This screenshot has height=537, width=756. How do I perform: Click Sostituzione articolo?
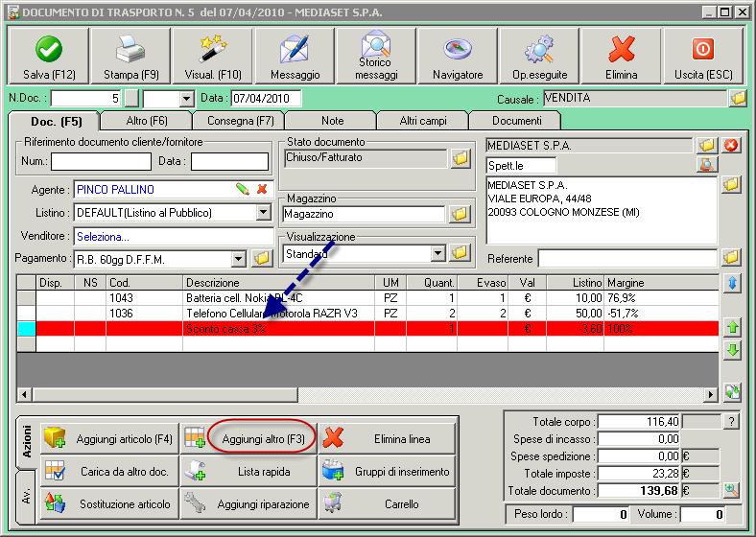pos(109,503)
